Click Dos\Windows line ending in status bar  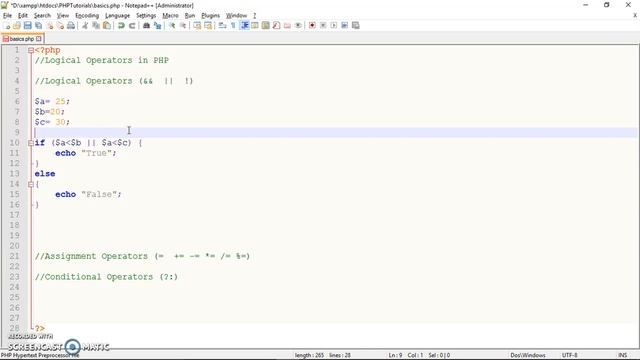[x=528, y=355]
